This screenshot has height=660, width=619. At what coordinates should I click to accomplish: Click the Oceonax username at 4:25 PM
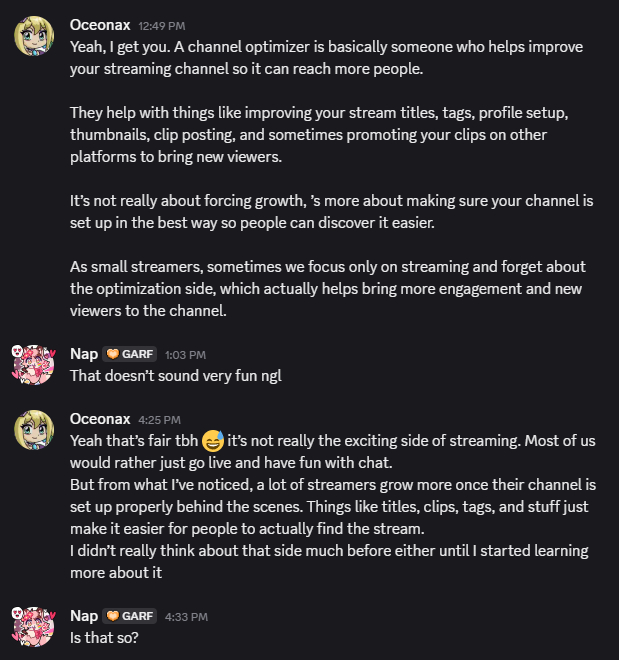click(100, 419)
